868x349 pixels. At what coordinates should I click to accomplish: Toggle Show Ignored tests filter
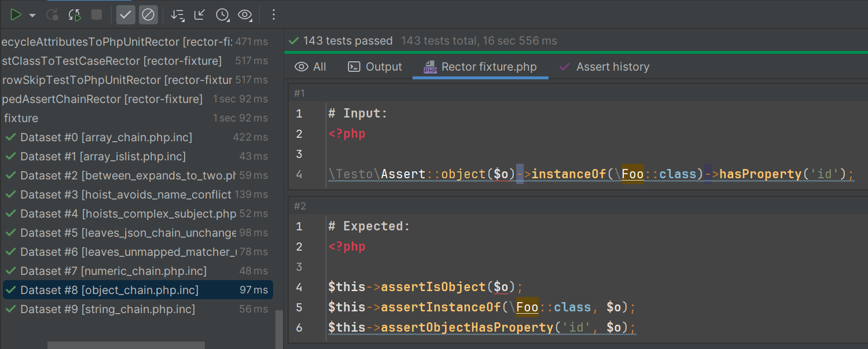pyautogui.click(x=148, y=15)
